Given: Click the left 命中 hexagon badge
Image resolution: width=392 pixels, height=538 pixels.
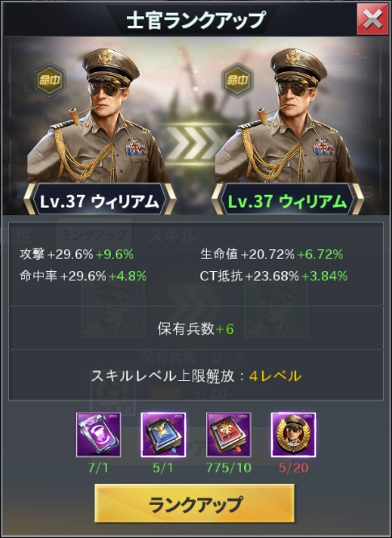Looking at the screenshot, I should coord(50,80).
